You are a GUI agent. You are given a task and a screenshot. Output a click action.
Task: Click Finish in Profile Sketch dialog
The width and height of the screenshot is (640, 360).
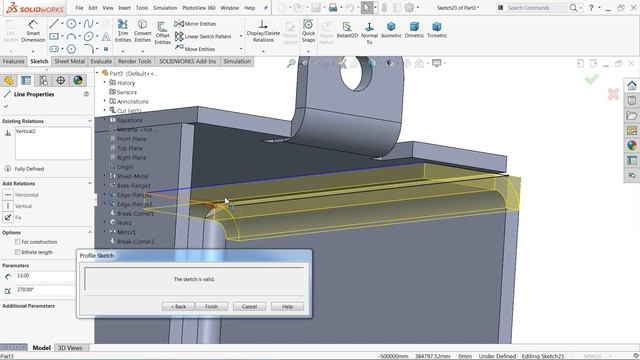coord(211,307)
